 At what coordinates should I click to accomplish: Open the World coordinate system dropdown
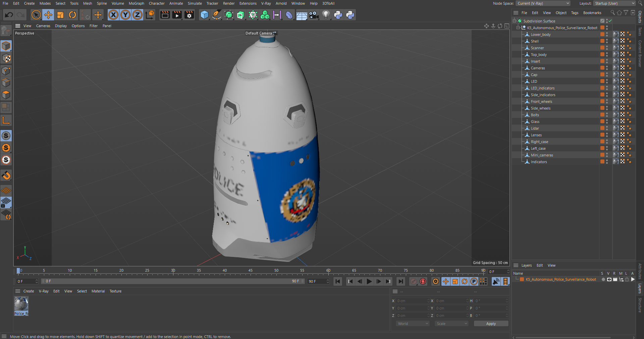click(x=413, y=324)
